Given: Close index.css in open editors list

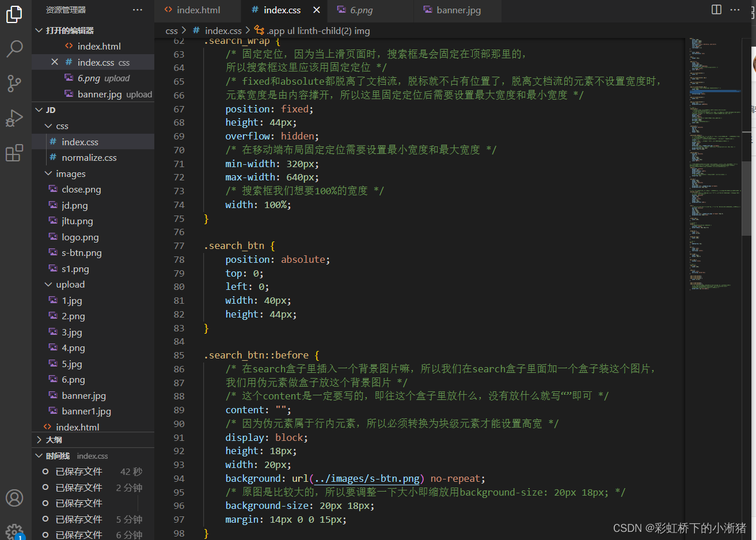Looking at the screenshot, I should [55, 62].
